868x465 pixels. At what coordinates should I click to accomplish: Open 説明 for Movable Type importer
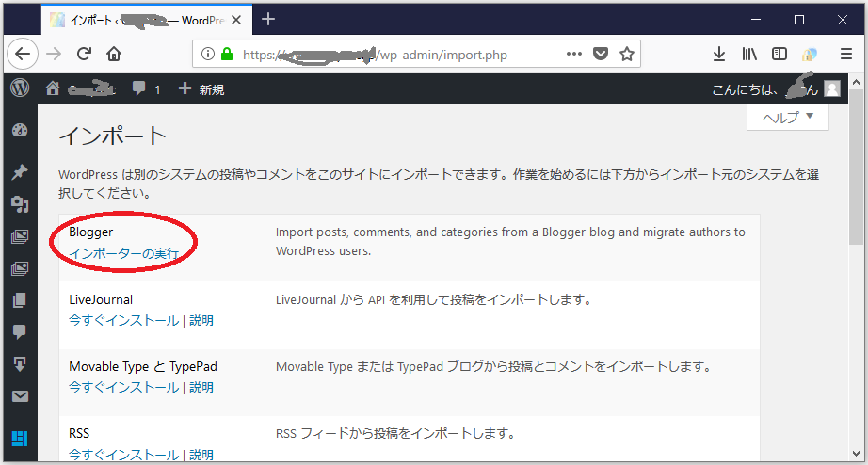click(x=201, y=387)
